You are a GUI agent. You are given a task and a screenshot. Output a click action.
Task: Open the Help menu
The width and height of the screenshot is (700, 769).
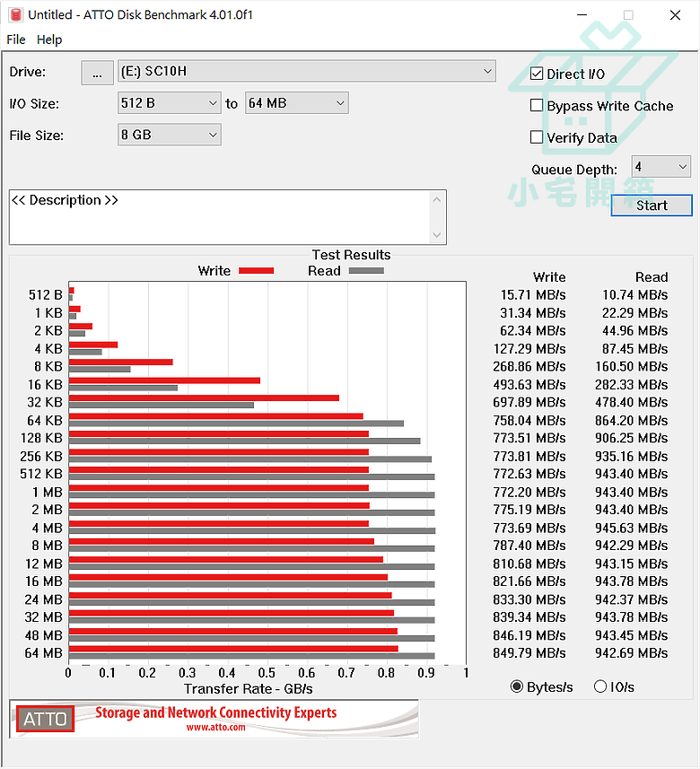(49, 39)
